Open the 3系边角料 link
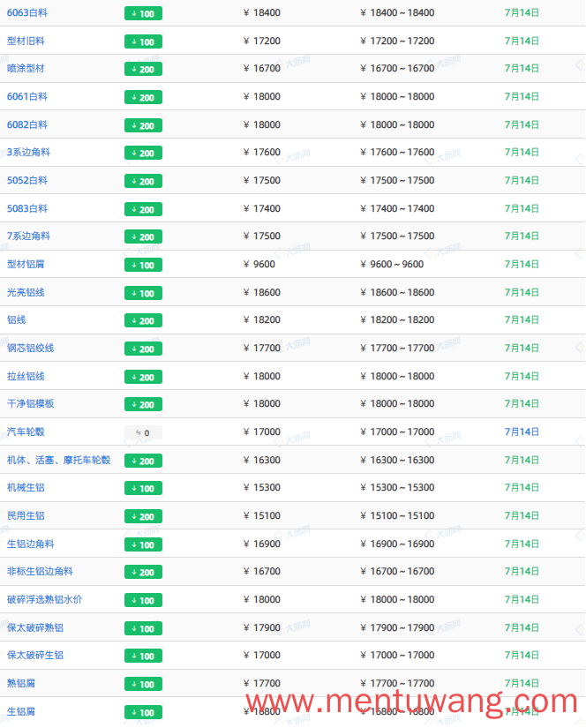 pyautogui.click(x=28, y=153)
